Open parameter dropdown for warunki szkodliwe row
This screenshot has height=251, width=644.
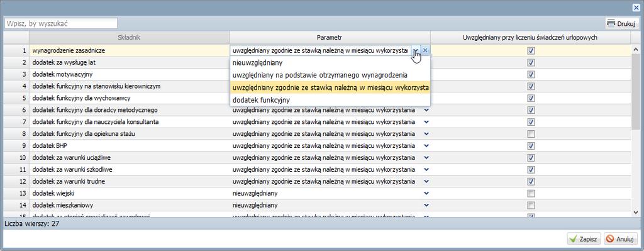click(426, 169)
